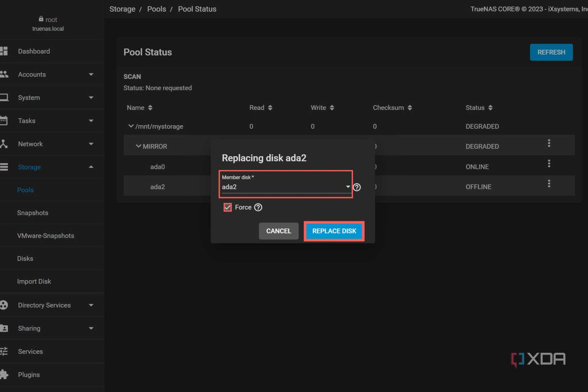The height and width of the screenshot is (392, 588).
Task: Expand the Sharing menu arrow
Action: click(91, 329)
